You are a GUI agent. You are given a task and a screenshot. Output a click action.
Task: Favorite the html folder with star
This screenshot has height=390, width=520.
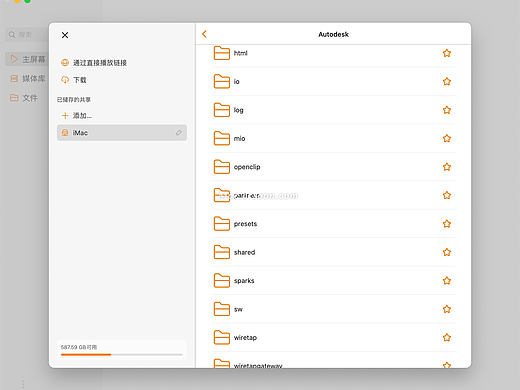coord(447,53)
